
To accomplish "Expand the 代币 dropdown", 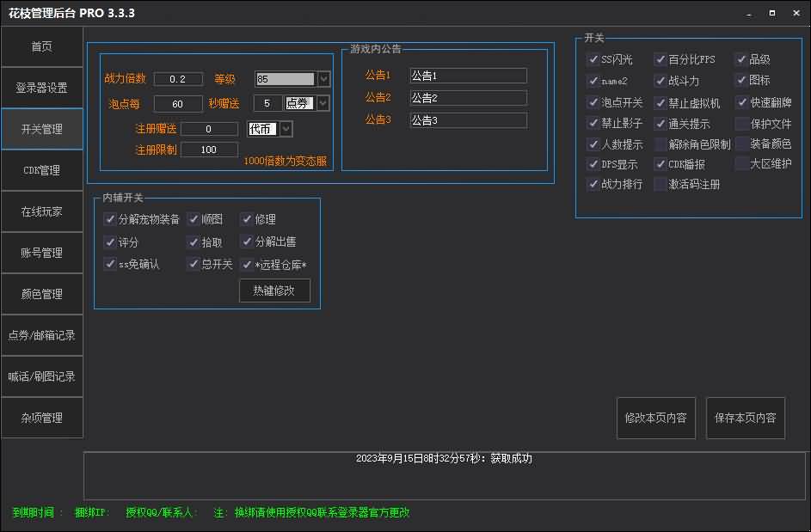I will coord(284,128).
